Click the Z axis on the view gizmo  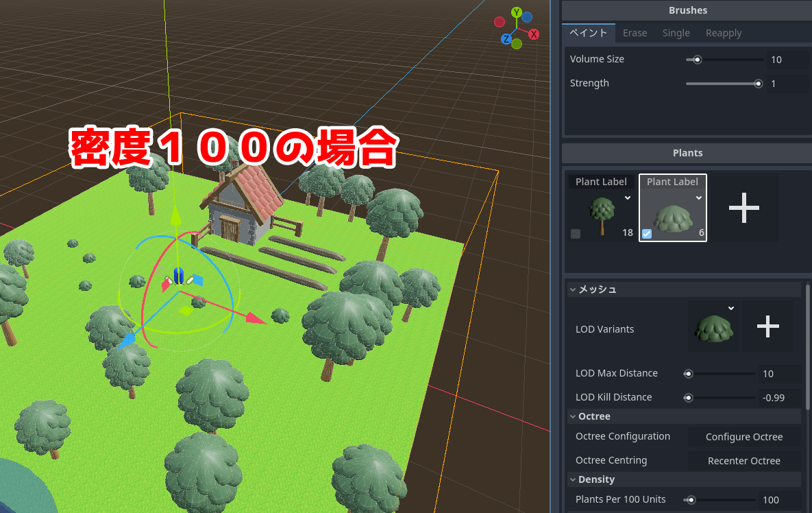pyautogui.click(x=506, y=39)
